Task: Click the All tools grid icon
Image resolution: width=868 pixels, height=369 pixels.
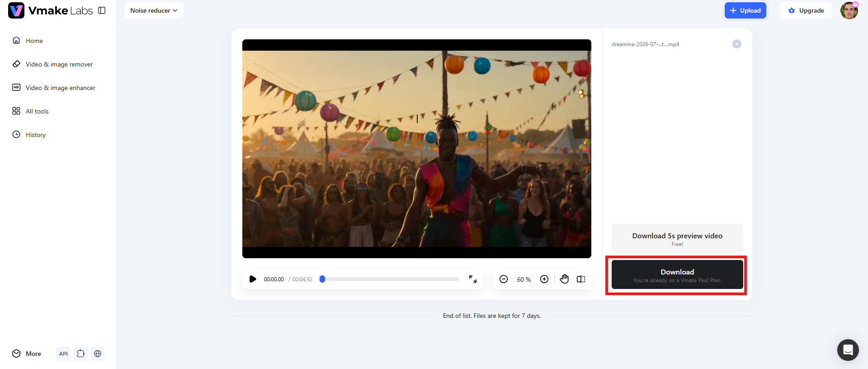Action: (x=16, y=111)
